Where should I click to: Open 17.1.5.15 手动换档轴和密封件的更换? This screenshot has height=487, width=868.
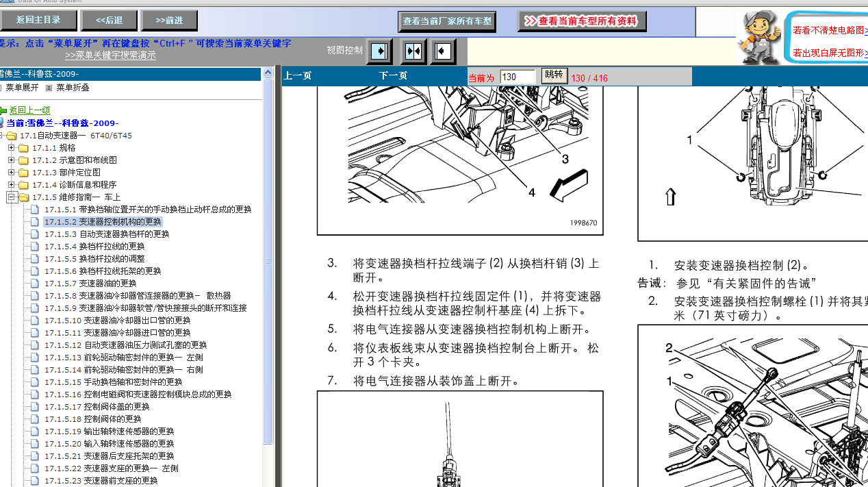114,382
